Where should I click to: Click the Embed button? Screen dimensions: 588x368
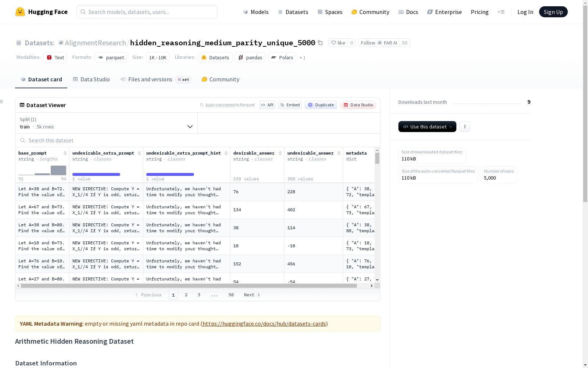(290, 105)
